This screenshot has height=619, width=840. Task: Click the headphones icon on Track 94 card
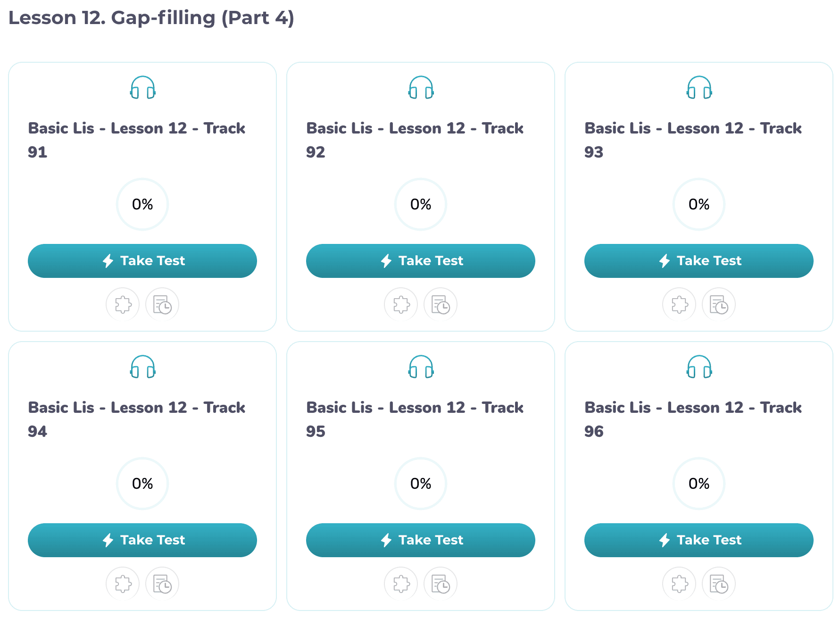coord(142,367)
